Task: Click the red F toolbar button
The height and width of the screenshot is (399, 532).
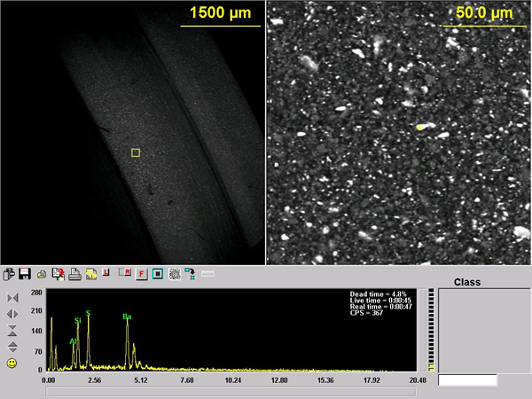Action: [x=142, y=274]
